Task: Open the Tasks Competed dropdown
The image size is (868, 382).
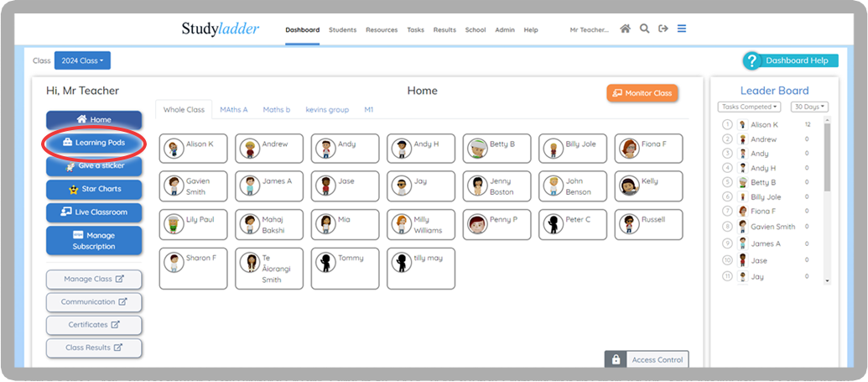Action: [x=749, y=107]
